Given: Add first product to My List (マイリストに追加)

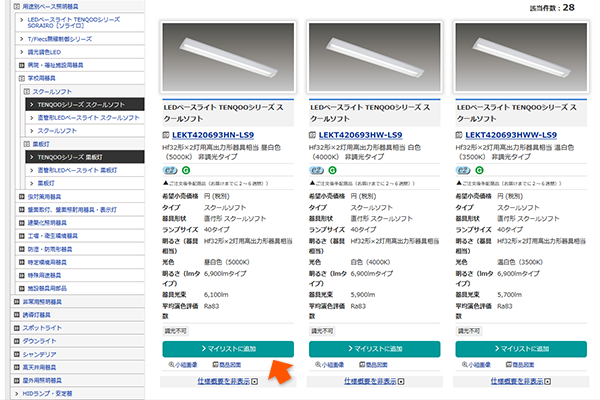Looking at the screenshot, I should pos(228,348).
